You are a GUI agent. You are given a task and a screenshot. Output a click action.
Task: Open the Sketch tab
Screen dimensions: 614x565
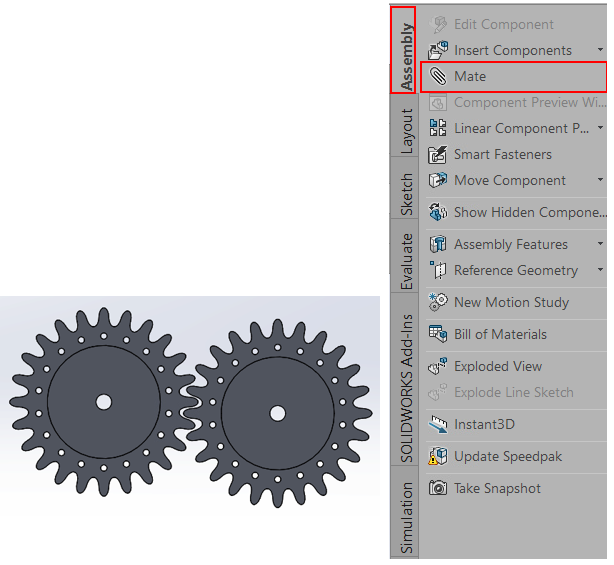405,188
